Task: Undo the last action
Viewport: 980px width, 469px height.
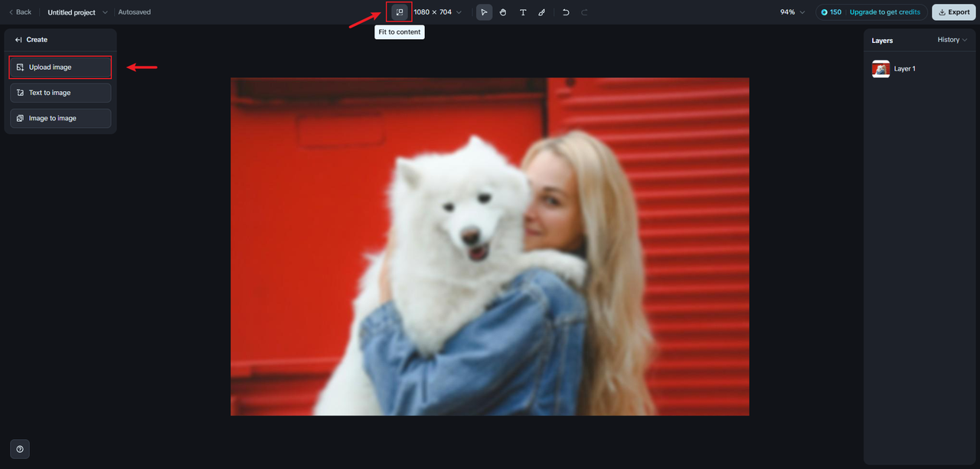Action: click(x=566, y=12)
